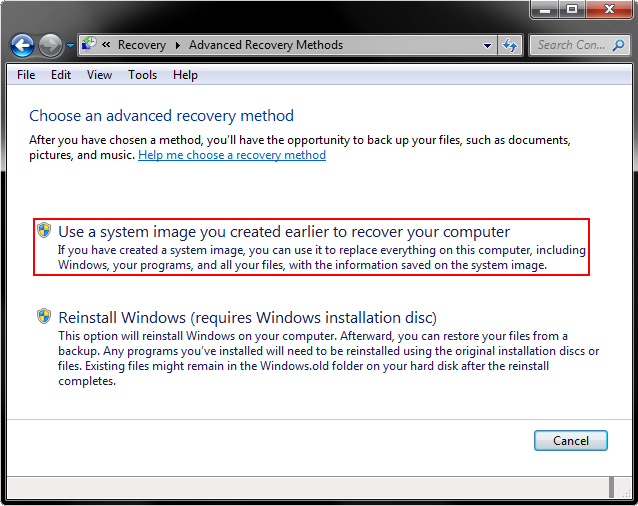
Task: Click the Refresh button beside address bar
Action: coord(510,45)
